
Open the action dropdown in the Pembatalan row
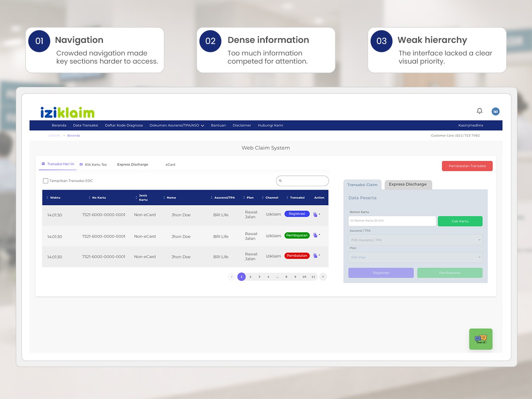pos(319,256)
